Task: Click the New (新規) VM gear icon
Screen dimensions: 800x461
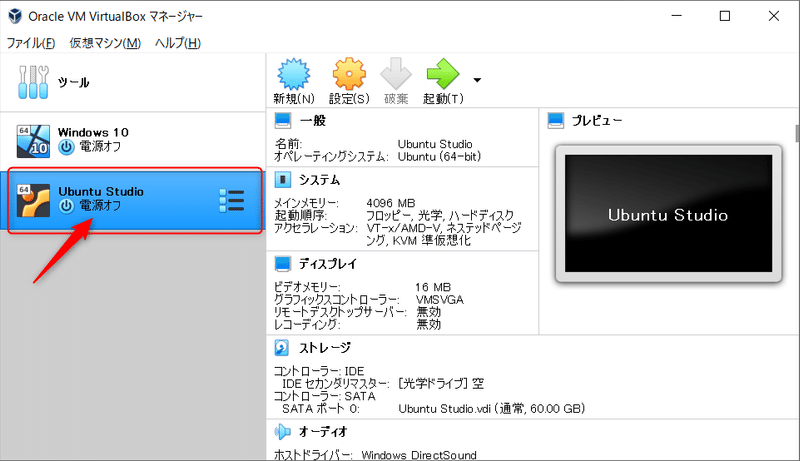Action: (293, 74)
